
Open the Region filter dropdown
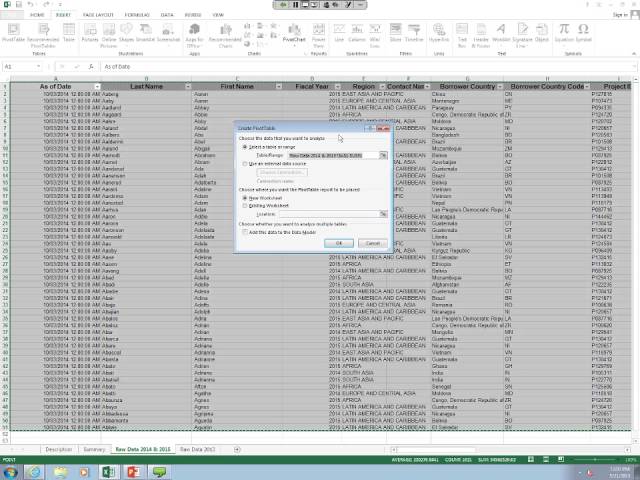tap(382, 87)
